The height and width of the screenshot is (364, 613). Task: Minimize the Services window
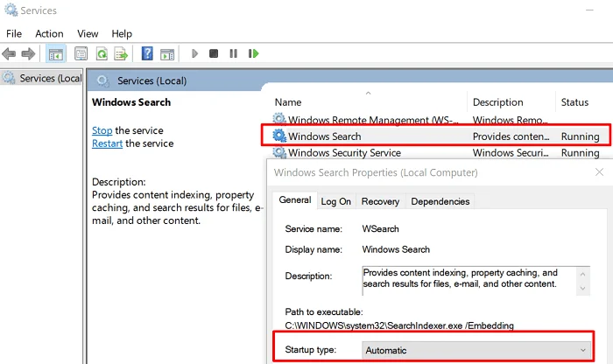[x=589, y=10]
